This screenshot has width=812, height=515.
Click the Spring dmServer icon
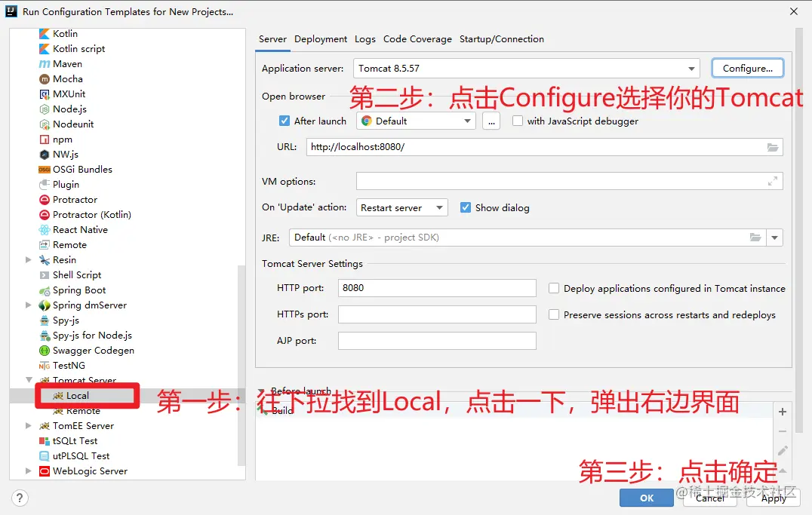[x=45, y=305]
